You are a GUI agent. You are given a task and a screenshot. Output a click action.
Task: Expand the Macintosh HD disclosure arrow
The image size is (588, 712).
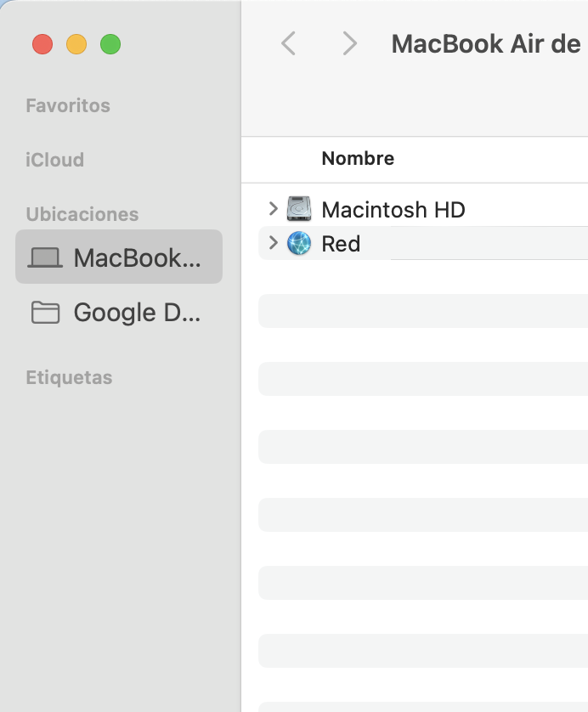(273, 208)
